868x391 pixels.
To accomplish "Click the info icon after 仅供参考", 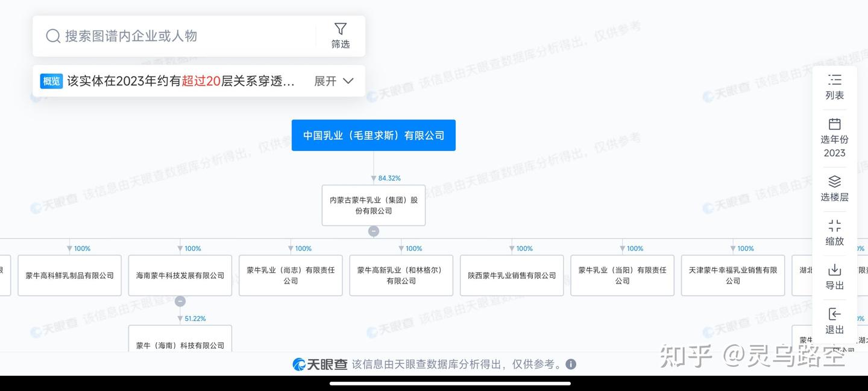I will tap(571, 364).
